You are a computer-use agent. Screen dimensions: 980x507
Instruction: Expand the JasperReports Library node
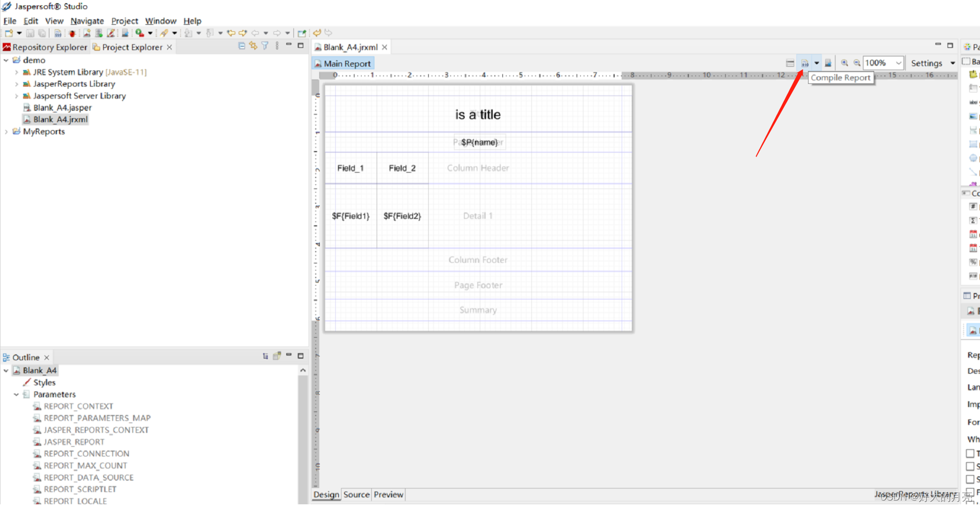[16, 84]
